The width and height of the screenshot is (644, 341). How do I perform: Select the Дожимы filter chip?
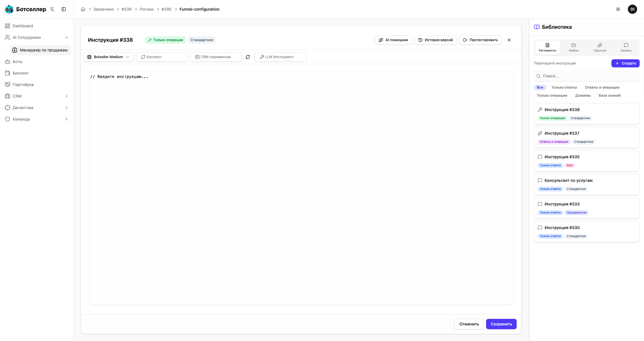coord(583,96)
